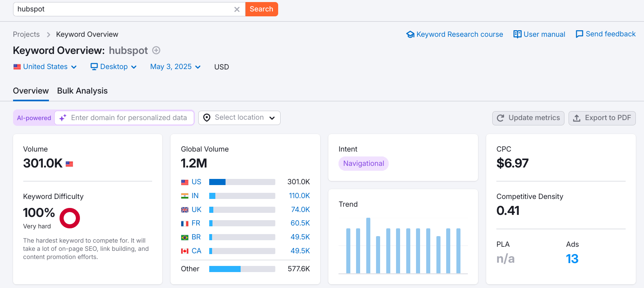644x288 pixels.
Task: Click the Global Volume 1.2M figure
Action: (x=194, y=163)
